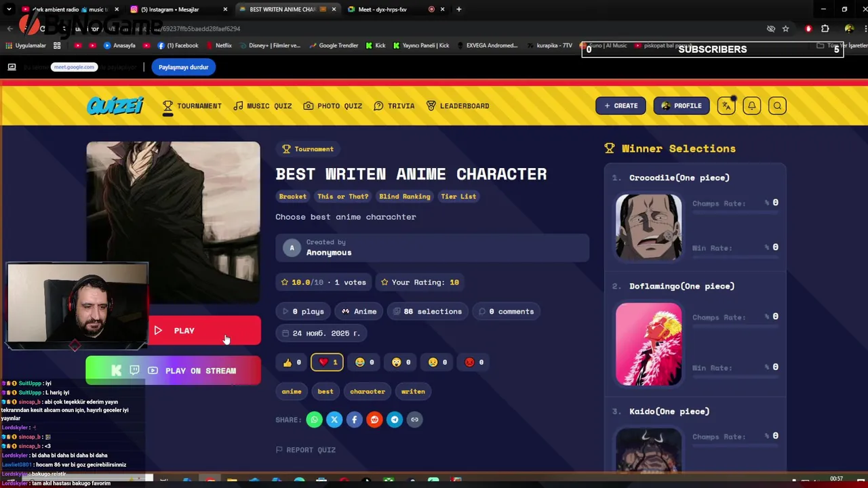The width and height of the screenshot is (868, 488).
Task: Share via Telegram icon
Action: [395, 420]
